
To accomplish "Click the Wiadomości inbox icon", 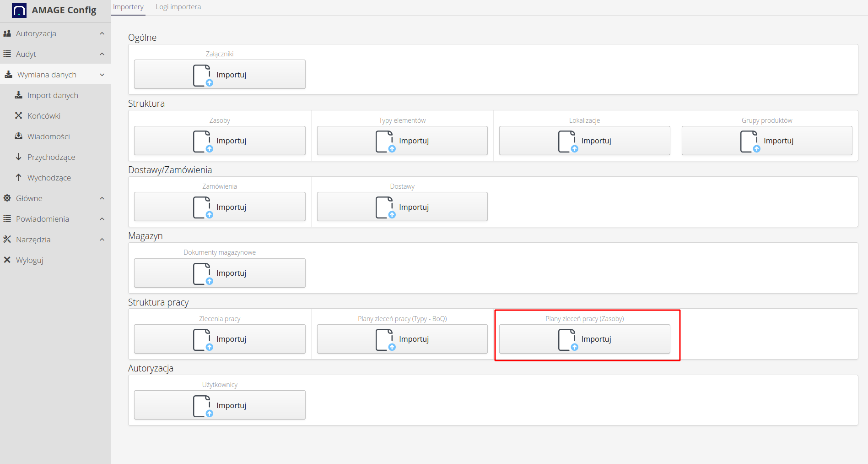I will click(x=19, y=136).
